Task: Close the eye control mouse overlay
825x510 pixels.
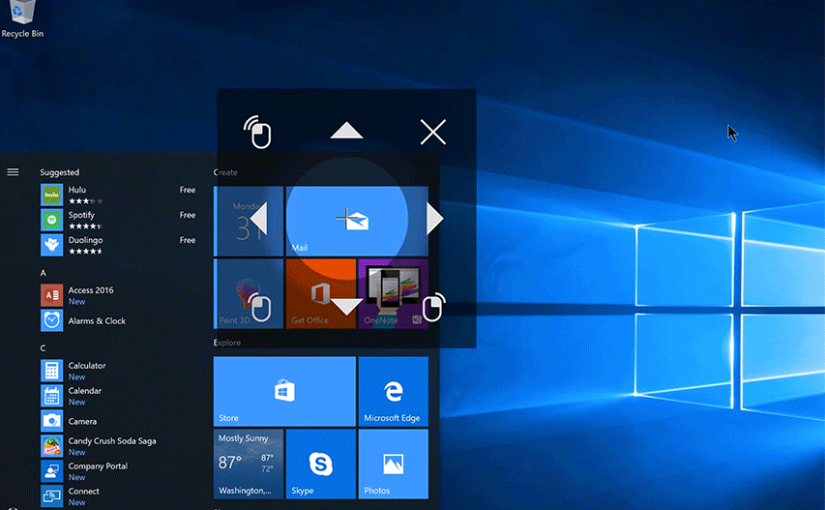Action: pos(433,132)
